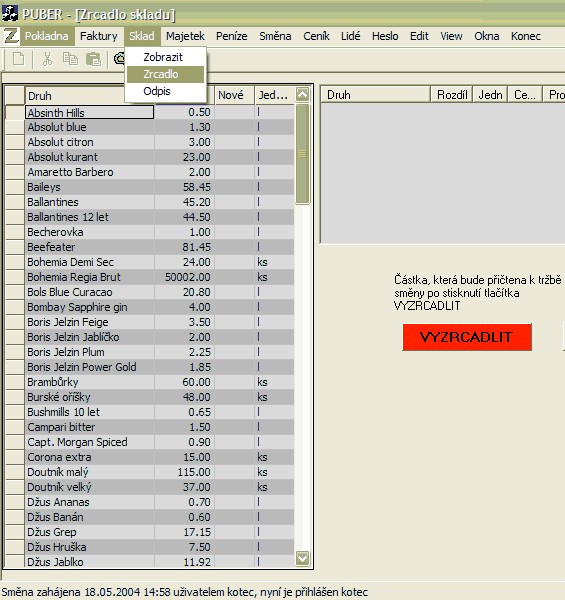The height and width of the screenshot is (600, 565).
Task: Open the Ceník menu
Action: (x=316, y=36)
